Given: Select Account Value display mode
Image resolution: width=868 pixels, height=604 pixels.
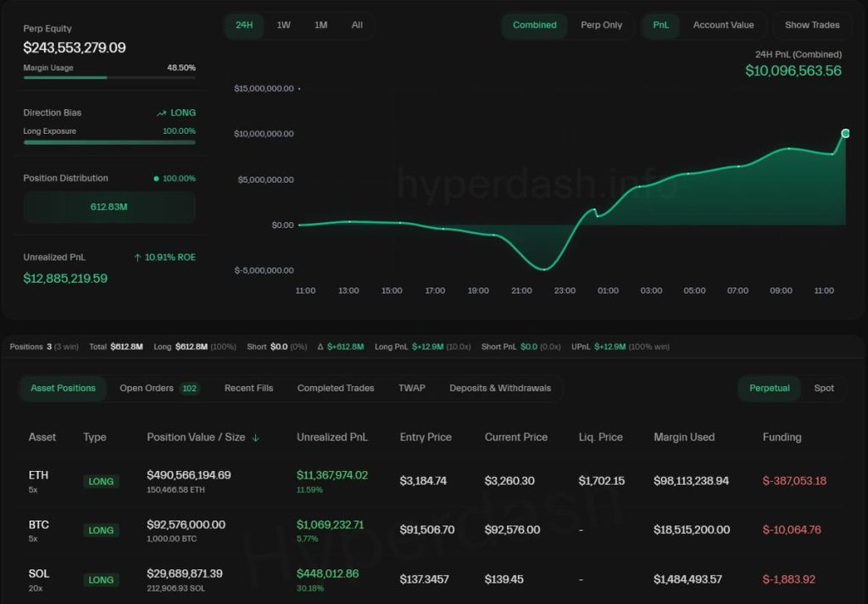Looking at the screenshot, I should click(x=724, y=25).
